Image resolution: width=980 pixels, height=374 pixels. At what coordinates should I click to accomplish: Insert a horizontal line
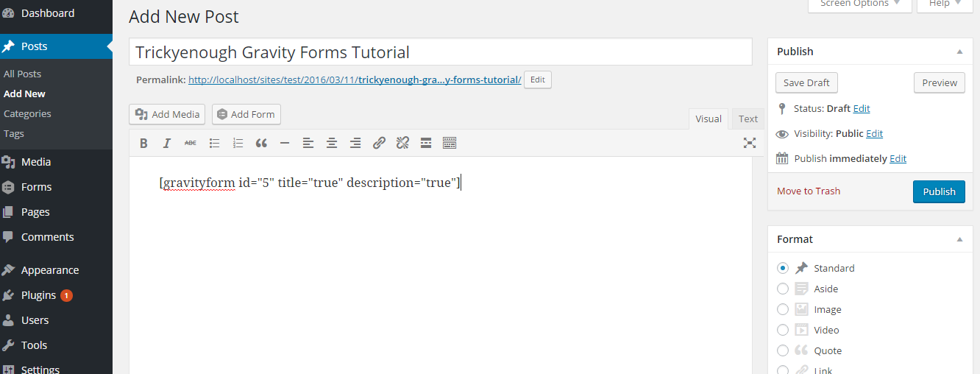tap(285, 143)
